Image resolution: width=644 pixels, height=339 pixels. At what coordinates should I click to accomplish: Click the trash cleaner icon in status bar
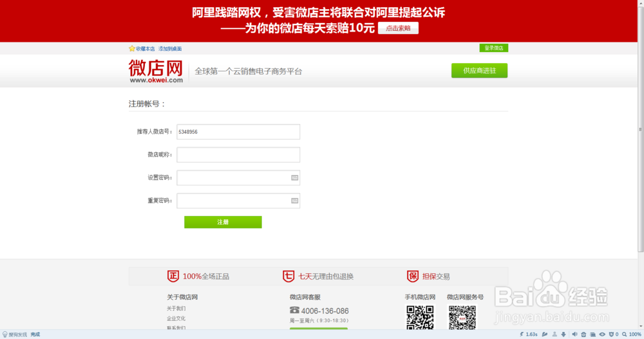(x=583, y=334)
